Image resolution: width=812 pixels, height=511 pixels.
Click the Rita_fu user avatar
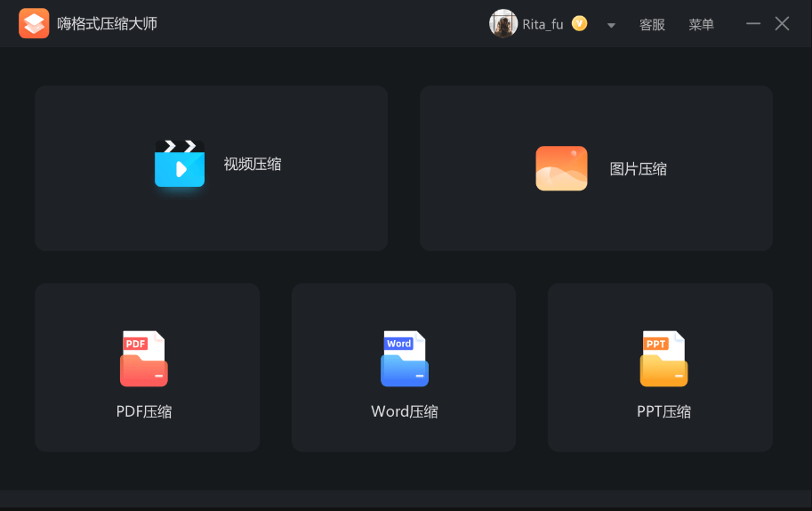pos(503,24)
